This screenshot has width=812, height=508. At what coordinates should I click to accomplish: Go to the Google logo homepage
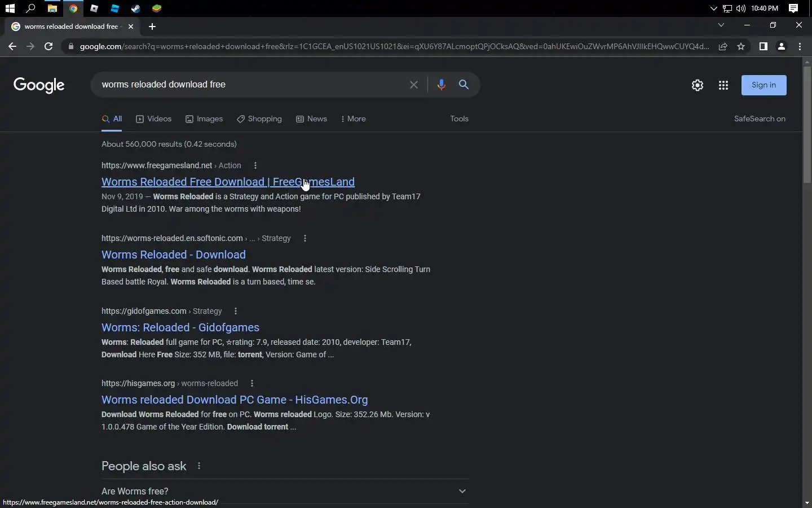click(x=39, y=85)
